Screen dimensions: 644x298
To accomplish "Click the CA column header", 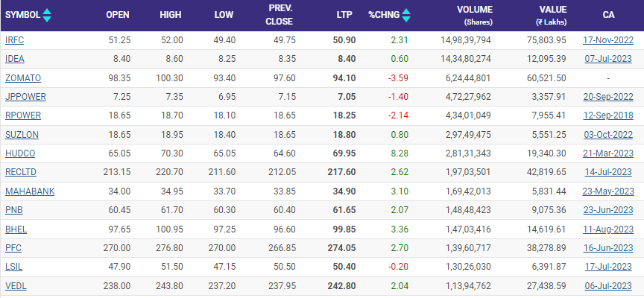I will [609, 15].
